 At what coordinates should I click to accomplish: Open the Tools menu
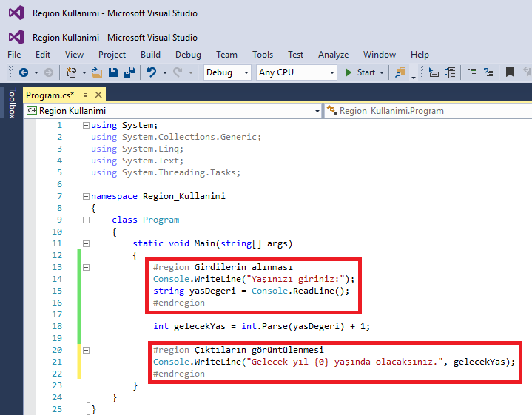tap(263, 55)
